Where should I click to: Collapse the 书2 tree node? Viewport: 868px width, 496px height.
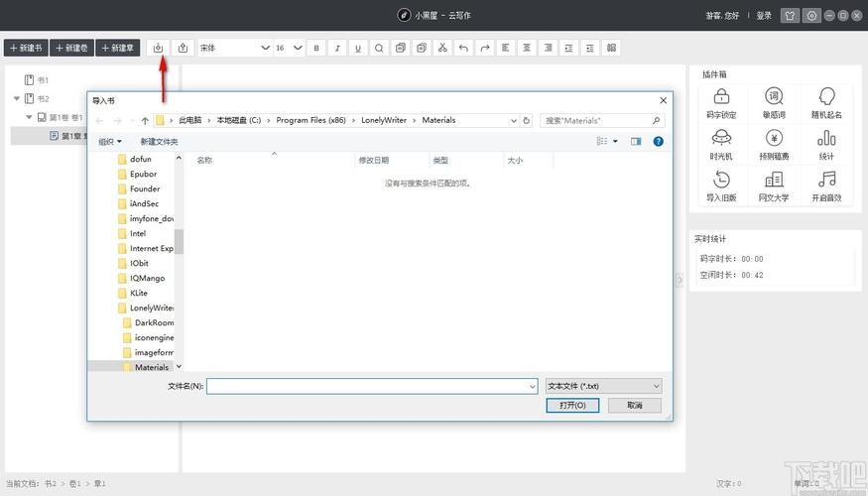[17, 98]
